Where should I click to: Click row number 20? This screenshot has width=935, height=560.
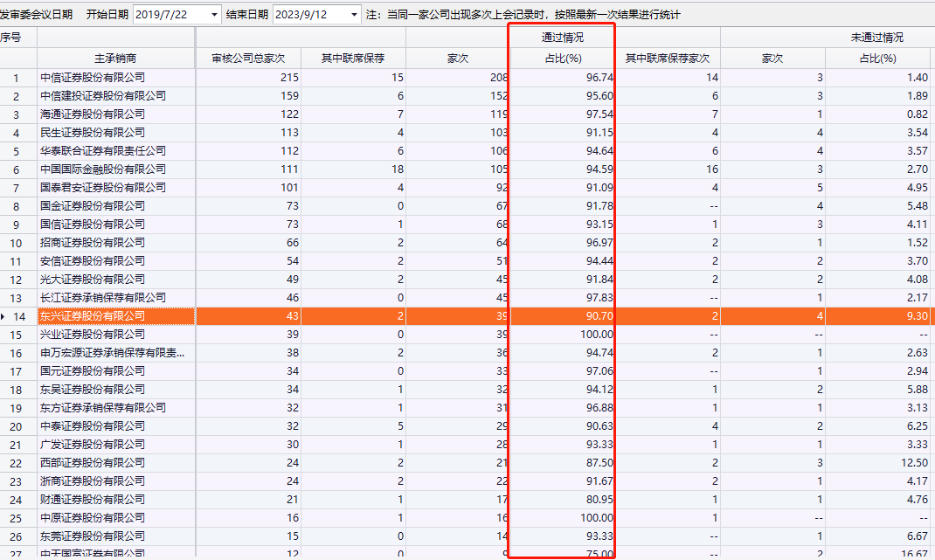click(16, 427)
